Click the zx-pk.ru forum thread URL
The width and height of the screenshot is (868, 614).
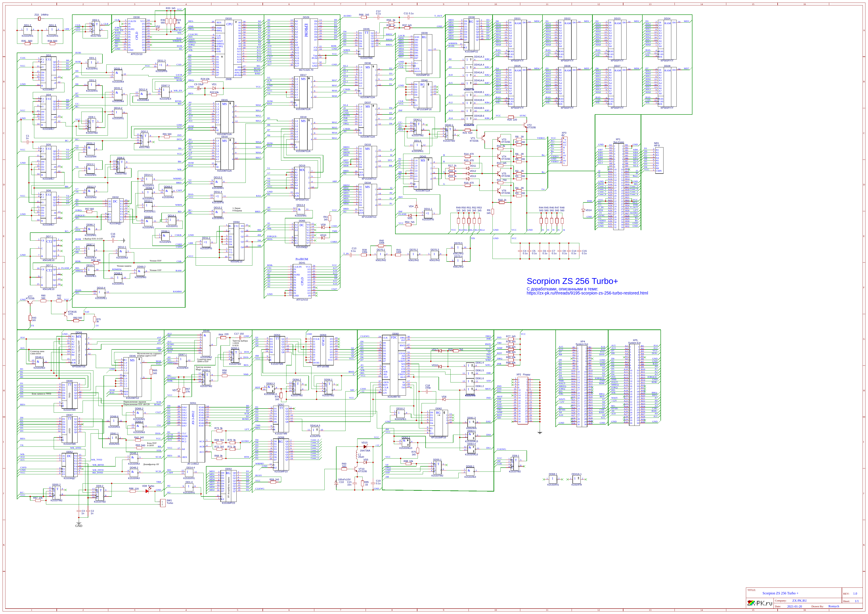click(x=587, y=293)
